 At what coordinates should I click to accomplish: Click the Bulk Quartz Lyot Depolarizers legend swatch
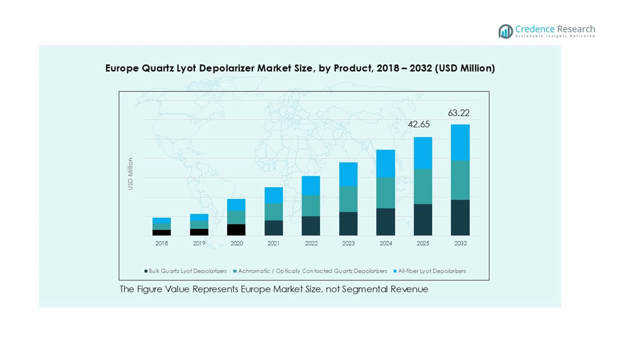pyautogui.click(x=146, y=271)
